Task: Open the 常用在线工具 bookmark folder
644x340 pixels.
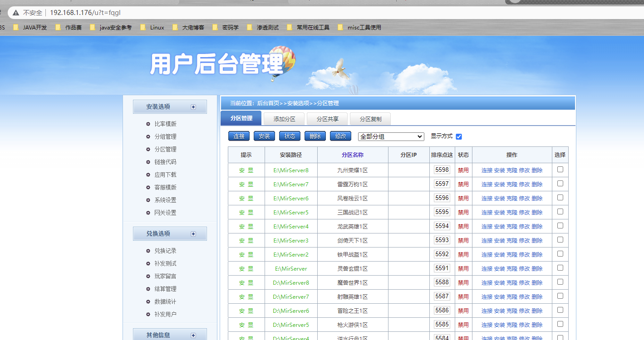Action: coord(308,27)
